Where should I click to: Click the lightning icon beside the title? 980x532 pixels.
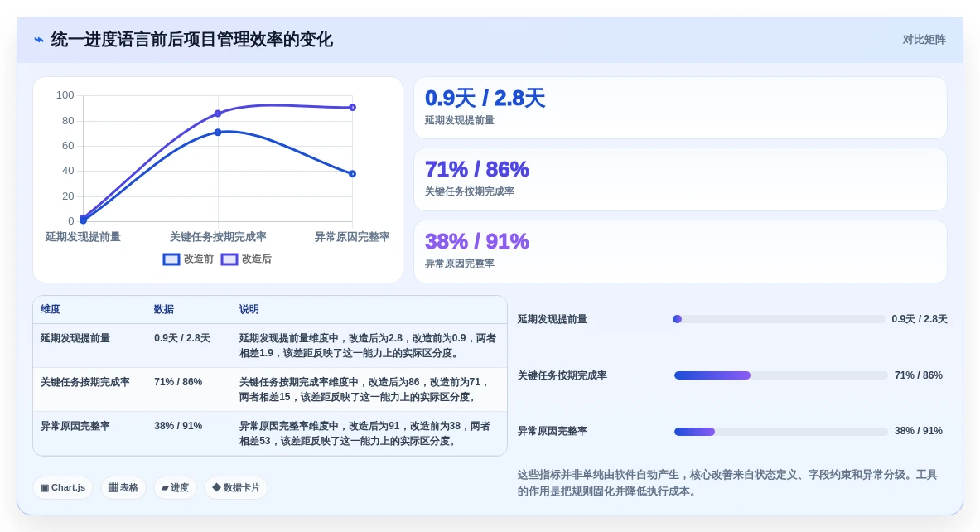(39, 40)
